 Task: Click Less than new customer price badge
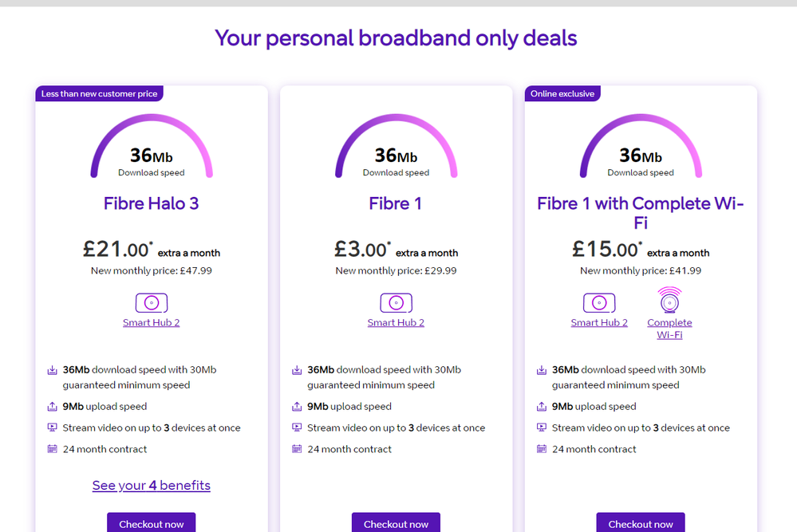(x=100, y=93)
